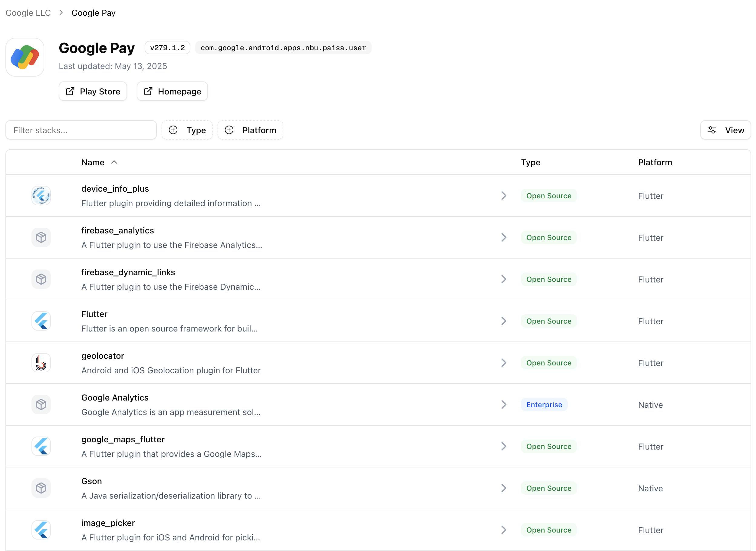The width and height of the screenshot is (756, 551).
Task: Expand the Gson row chevron
Action: (504, 488)
